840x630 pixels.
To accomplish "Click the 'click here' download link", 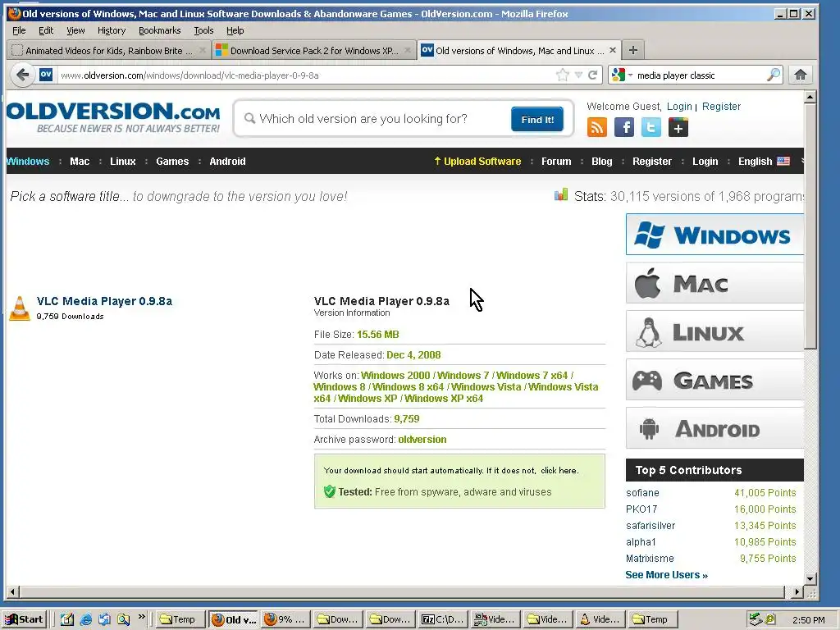I will (x=559, y=470).
